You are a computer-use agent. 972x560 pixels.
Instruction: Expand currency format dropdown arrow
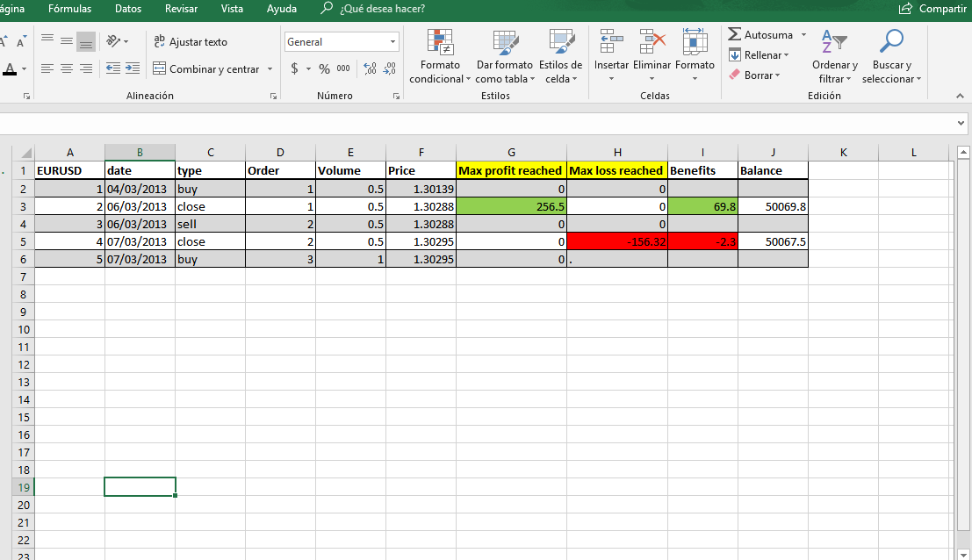pyautogui.click(x=308, y=68)
